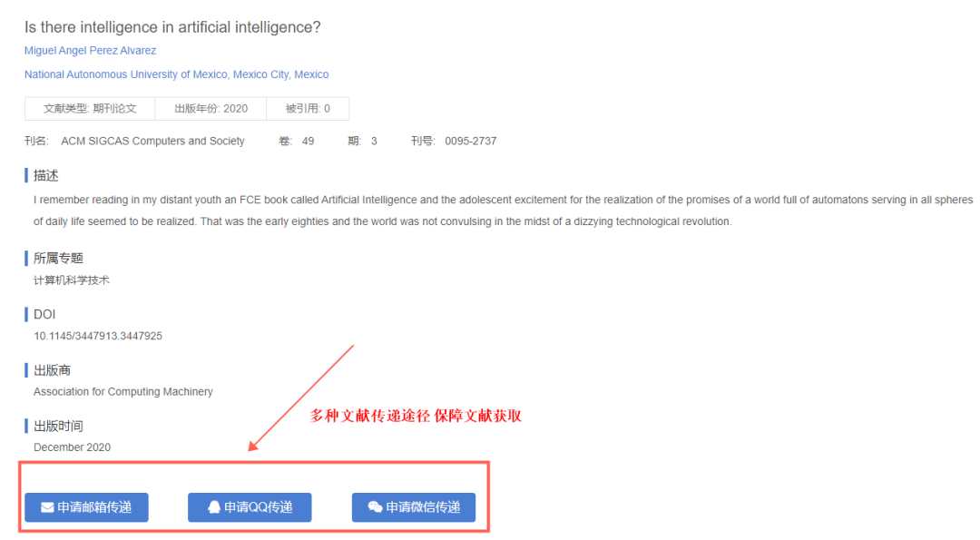The width and height of the screenshot is (980, 540).
Task: Click the 计算机科学技术 subject category
Action: click(x=72, y=280)
